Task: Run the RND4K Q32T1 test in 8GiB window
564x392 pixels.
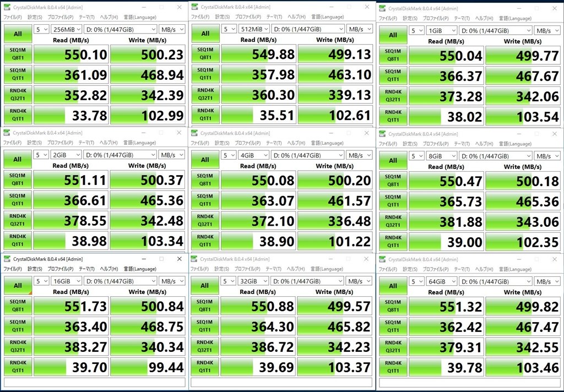Action: [393, 220]
